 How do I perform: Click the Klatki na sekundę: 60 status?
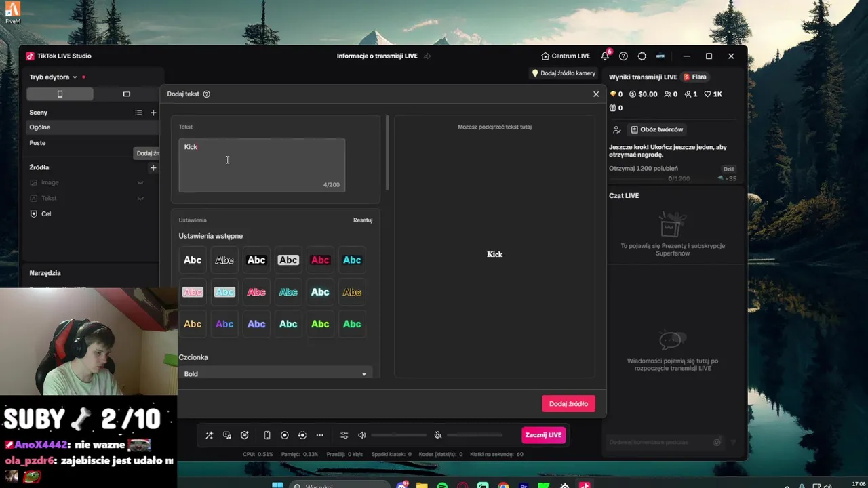click(x=497, y=454)
